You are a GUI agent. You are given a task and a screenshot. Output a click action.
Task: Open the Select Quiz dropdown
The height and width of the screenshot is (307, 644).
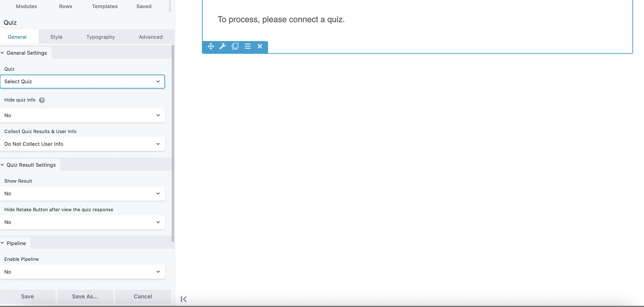pos(83,81)
